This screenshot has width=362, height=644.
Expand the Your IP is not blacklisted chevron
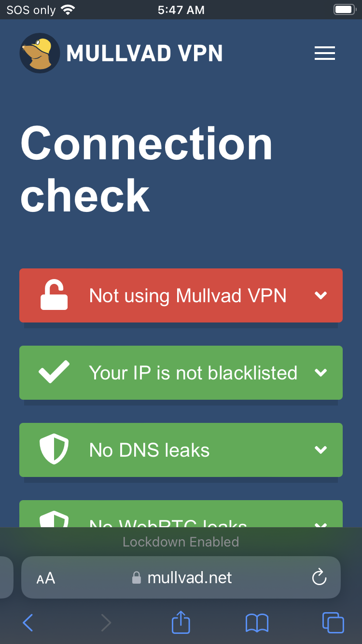[x=321, y=373]
